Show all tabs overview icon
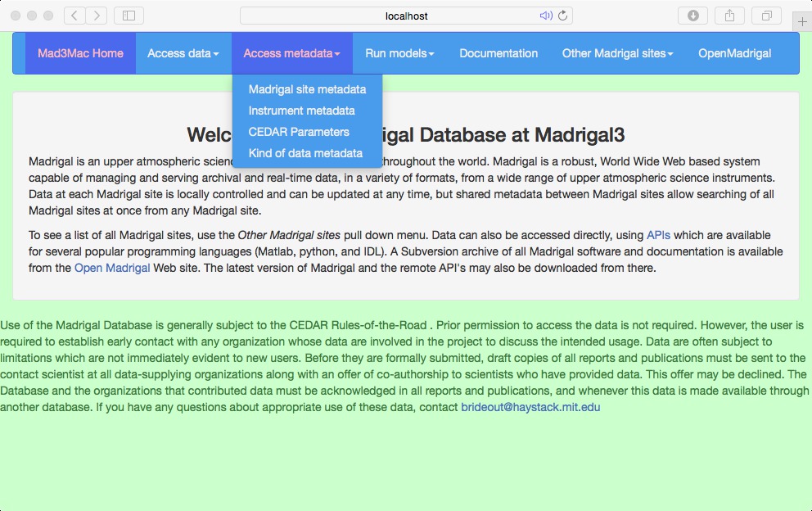Image resolution: width=812 pixels, height=511 pixels. (767, 16)
